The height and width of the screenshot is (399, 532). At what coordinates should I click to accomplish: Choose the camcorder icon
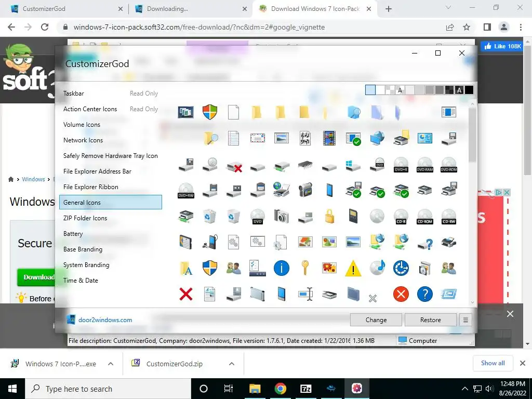click(305, 190)
